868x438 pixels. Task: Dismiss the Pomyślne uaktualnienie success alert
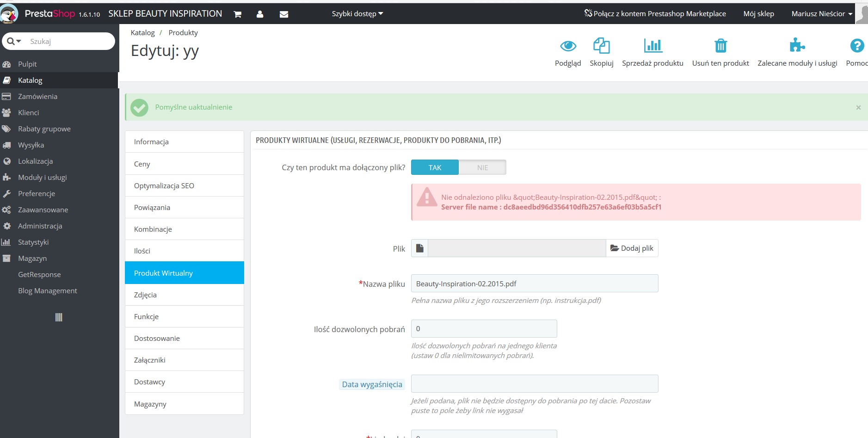[x=858, y=107]
